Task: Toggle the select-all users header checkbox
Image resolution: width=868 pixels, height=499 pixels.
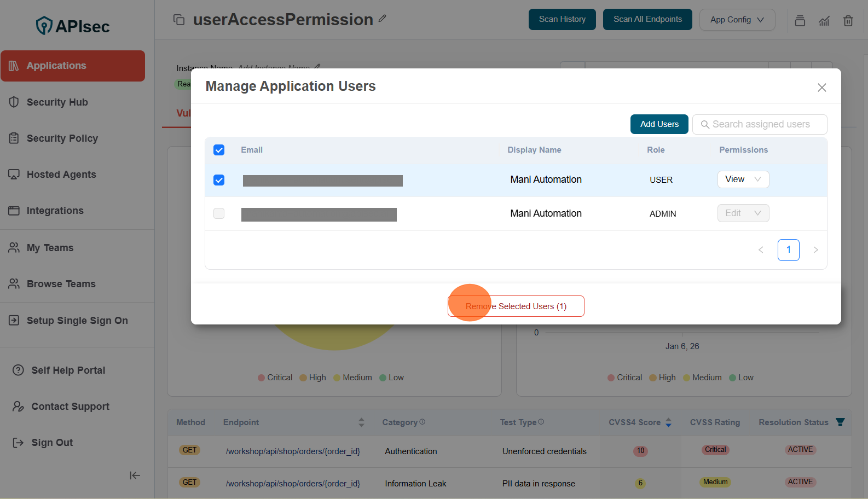Action: (x=219, y=150)
